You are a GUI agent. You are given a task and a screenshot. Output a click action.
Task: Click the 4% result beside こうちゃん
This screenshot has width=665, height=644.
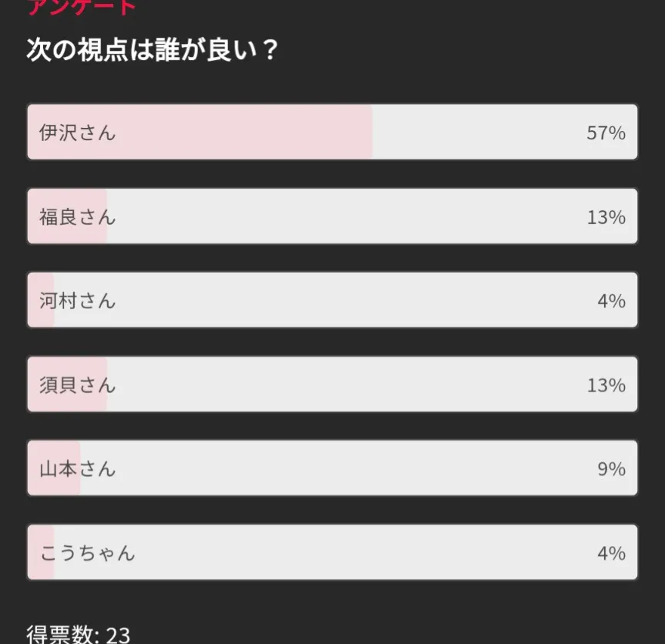[611, 553]
